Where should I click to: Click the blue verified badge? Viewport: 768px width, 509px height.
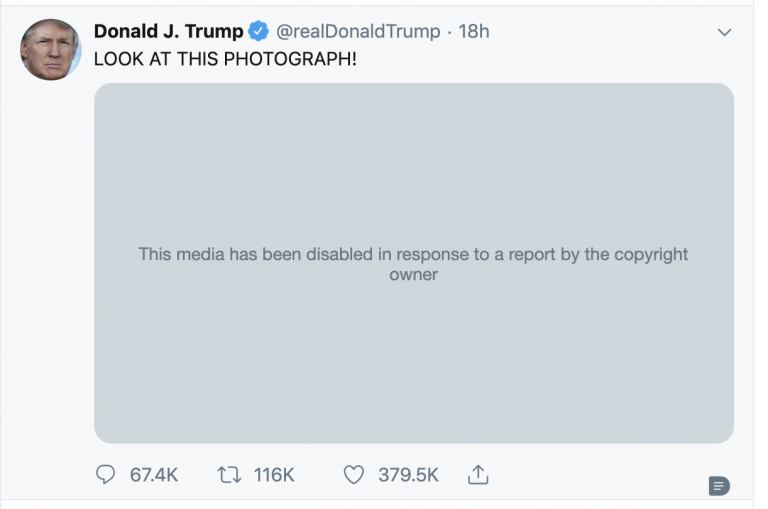pos(258,32)
